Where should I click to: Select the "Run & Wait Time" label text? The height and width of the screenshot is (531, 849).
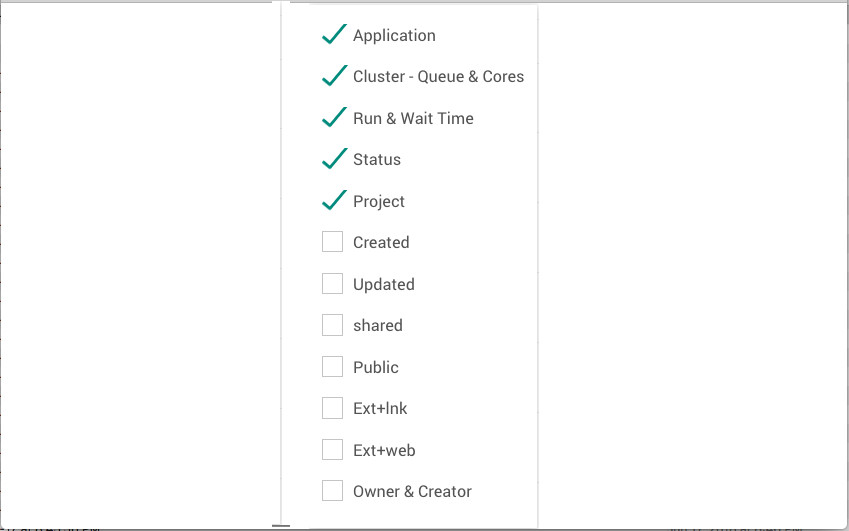(413, 118)
